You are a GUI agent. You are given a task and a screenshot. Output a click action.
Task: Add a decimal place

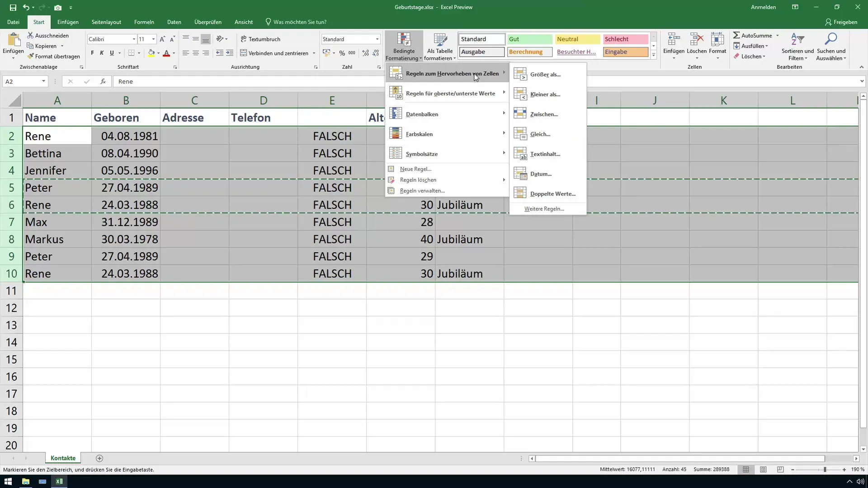point(365,53)
